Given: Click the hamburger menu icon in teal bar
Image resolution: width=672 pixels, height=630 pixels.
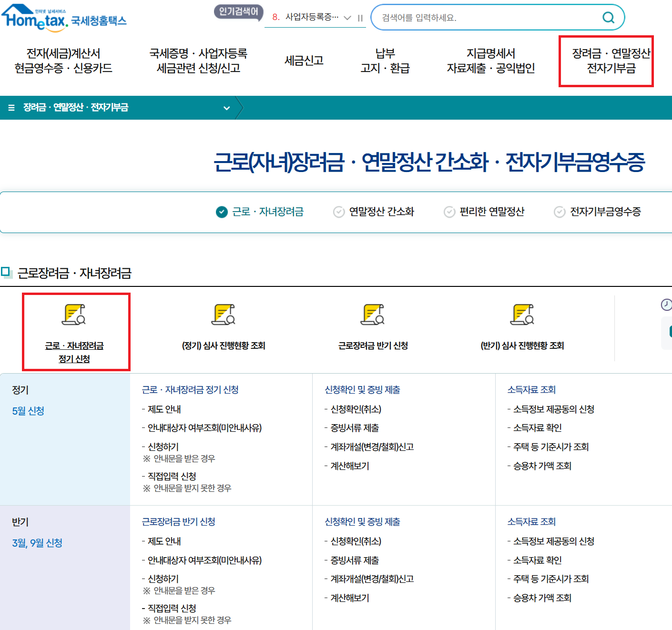Looking at the screenshot, I should point(11,108).
